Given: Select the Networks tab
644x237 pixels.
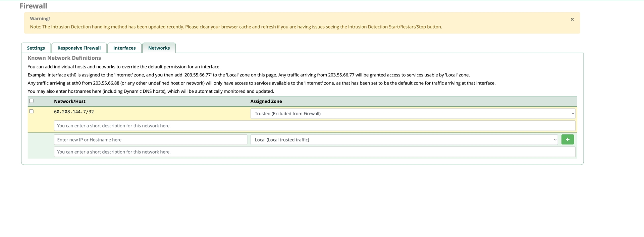Looking at the screenshot, I should pyautogui.click(x=159, y=48).
